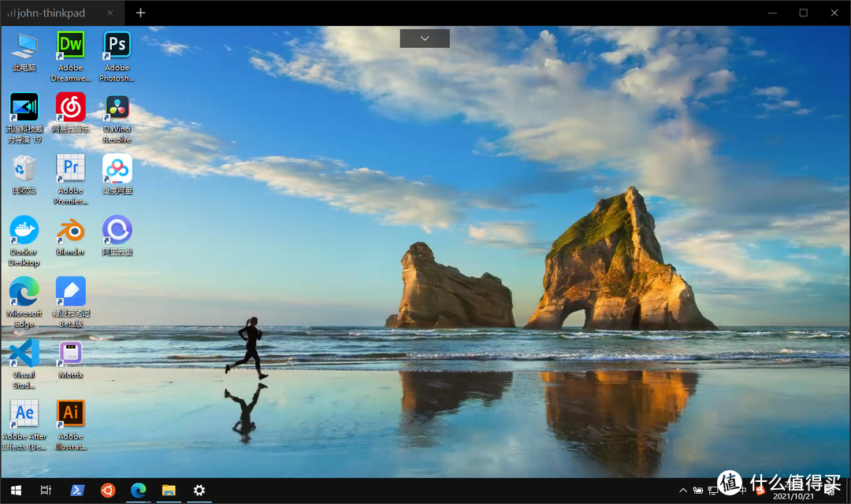Select the 阿里云盘 desktop shortcut
This screenshot has width=851, height=504.
click(117, 235)
